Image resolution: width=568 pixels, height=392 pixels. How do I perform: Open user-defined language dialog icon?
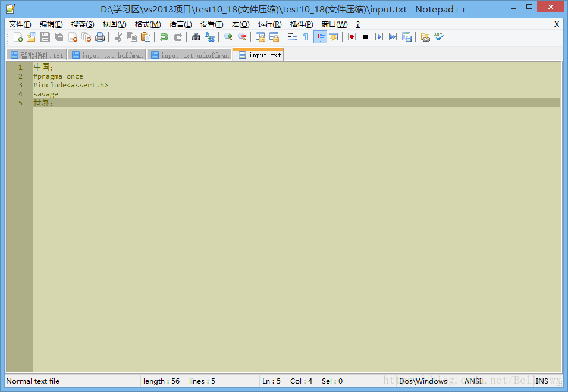coord(333,37)
